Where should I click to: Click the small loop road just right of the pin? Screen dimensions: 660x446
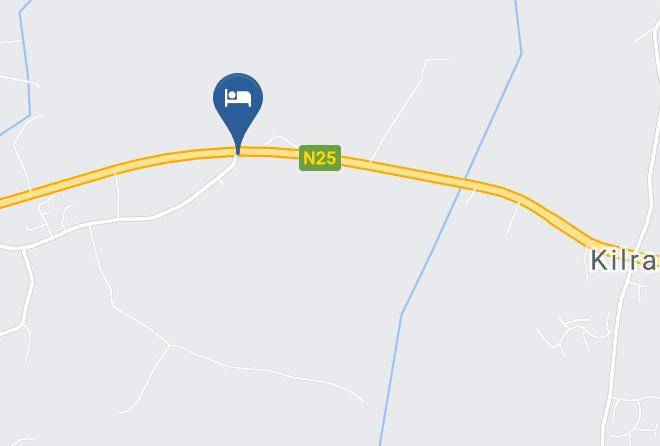[279, 141]
